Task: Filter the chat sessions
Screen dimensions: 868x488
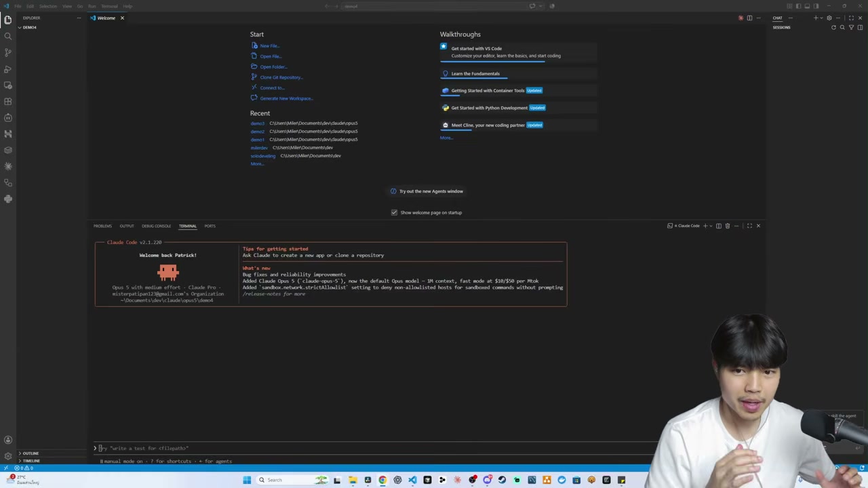Action: point(851,27)
